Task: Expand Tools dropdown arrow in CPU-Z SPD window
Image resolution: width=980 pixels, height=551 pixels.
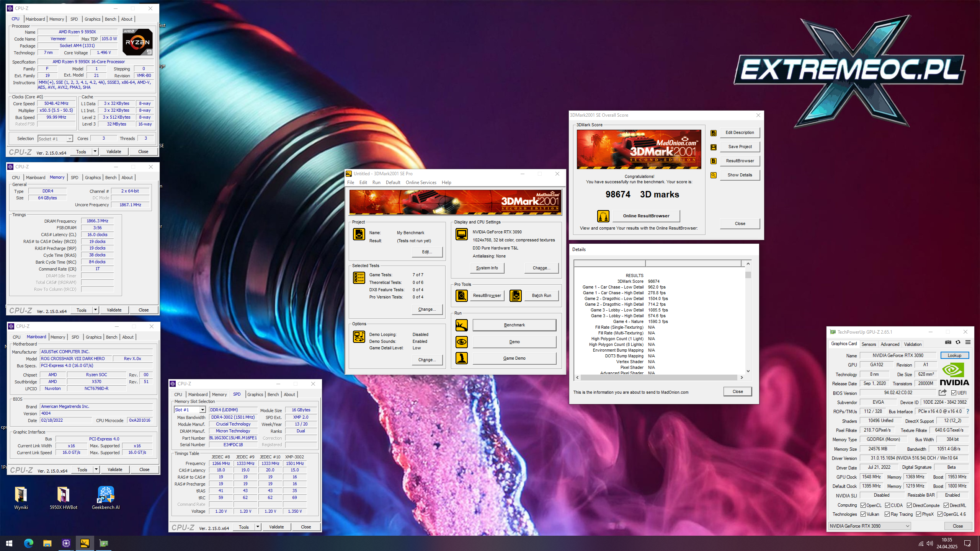Action: (x=258, y=527)
